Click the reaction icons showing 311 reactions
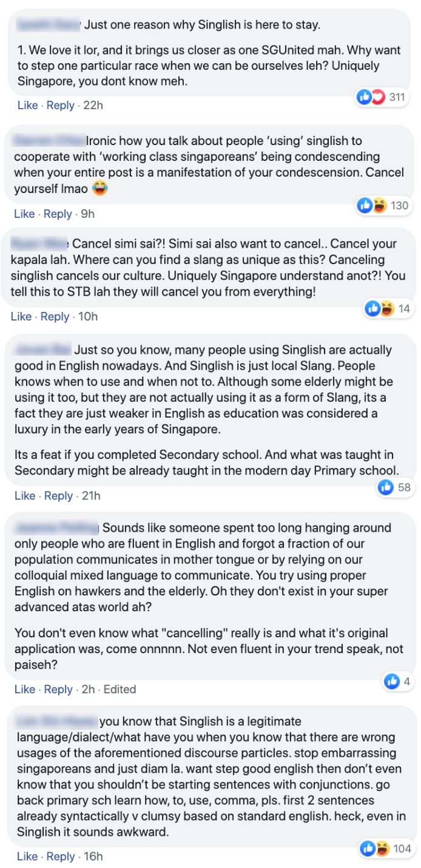The image size is (421, 868). (371, 97)
